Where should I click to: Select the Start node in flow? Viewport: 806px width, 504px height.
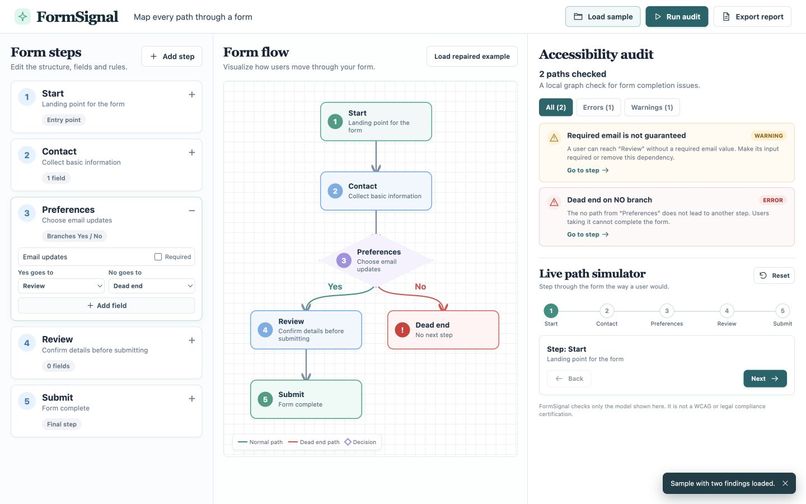376,121
